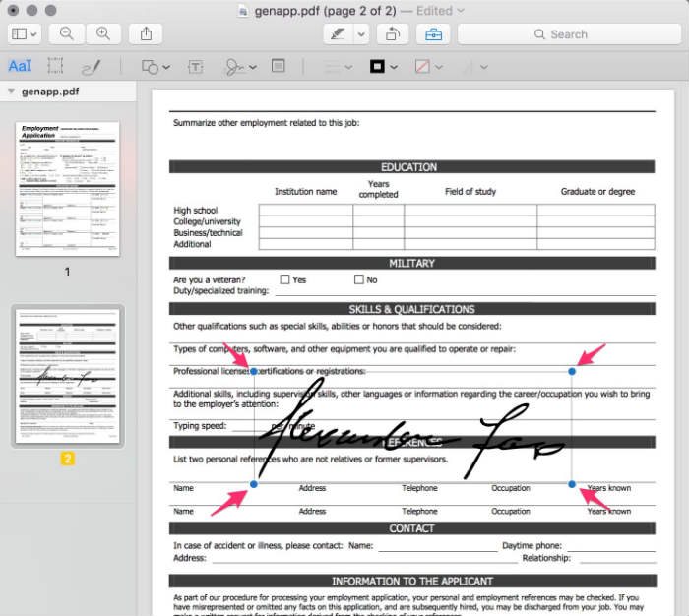The width and height of the screenshot is (689, 616).
Task: Click the High school Institution name cell
Action: pos(306,210)
